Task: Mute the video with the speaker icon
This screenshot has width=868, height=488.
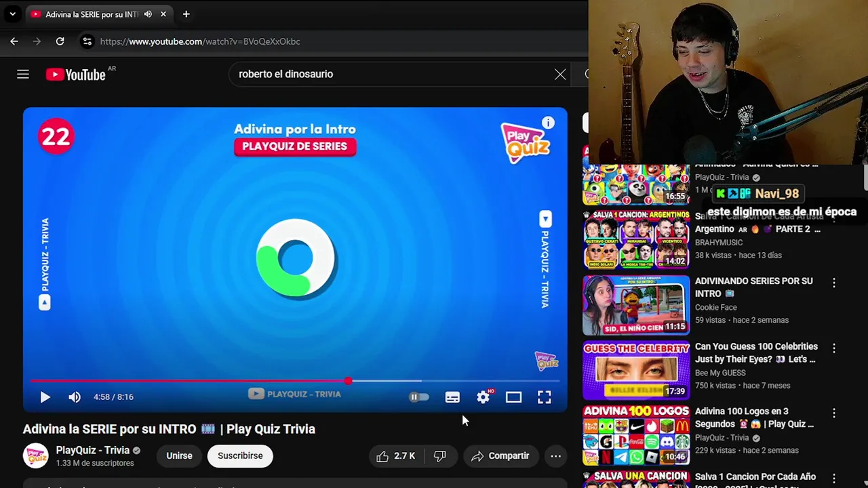Action: [75, 397]
